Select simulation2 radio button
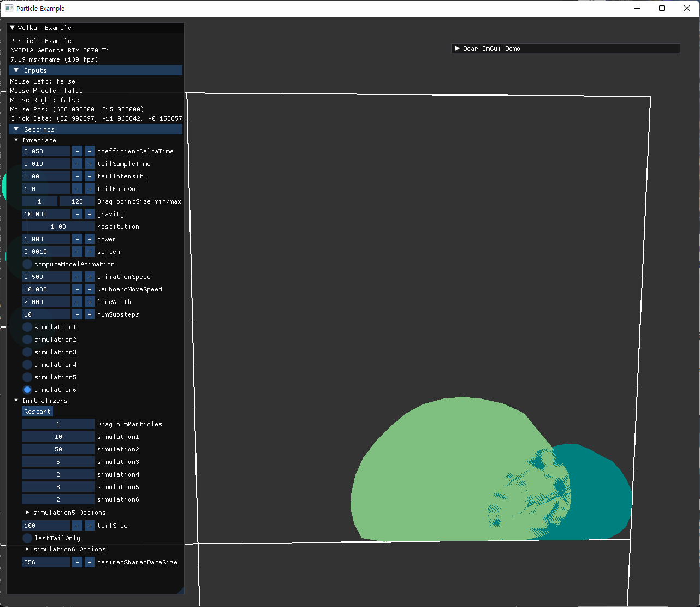Viewport: 700px width, 607px height. (x=27, y=340)
